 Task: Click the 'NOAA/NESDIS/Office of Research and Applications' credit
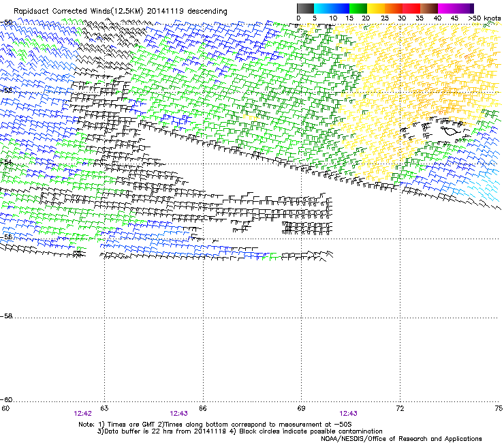tap(401, 439)
